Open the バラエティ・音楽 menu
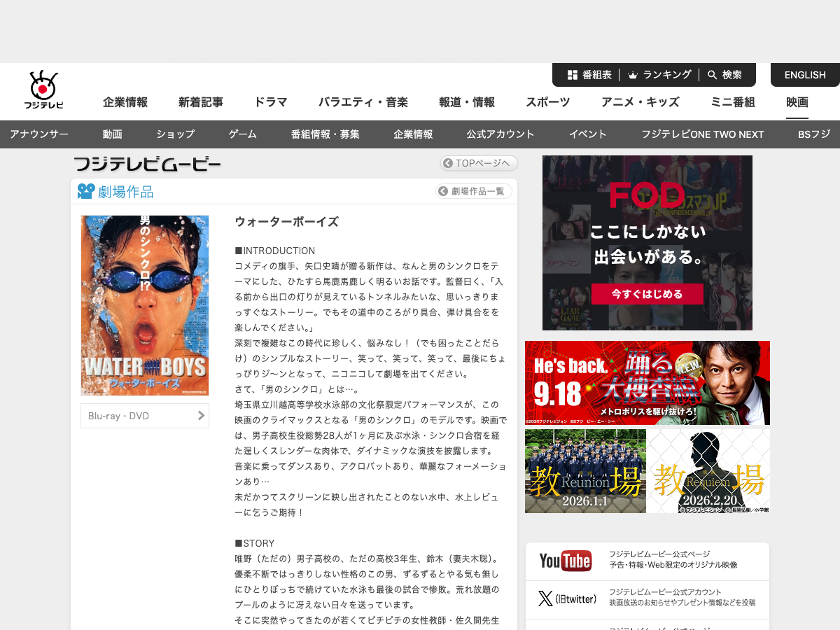The width and height of the screenshot is (840, 630). click(x=363, y=102)
